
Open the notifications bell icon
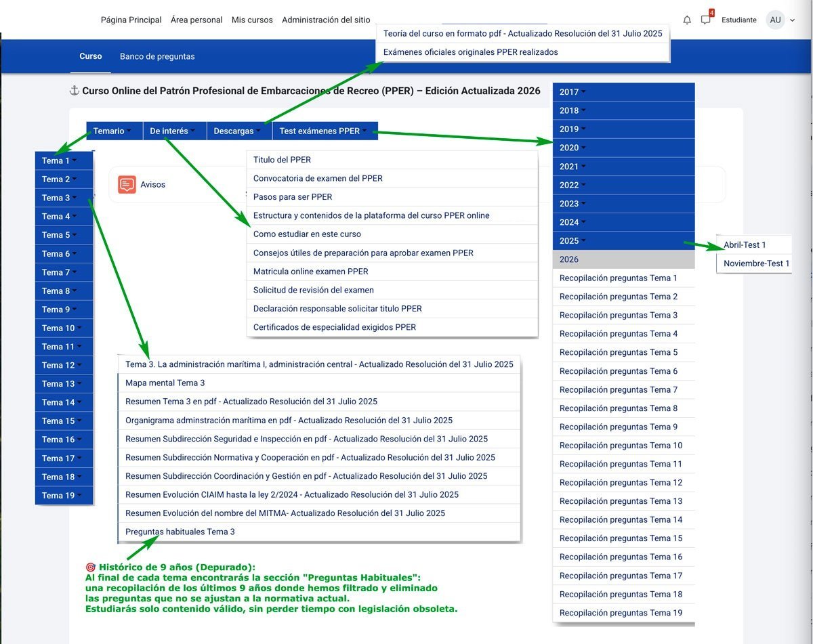click(x=687, y=20)
